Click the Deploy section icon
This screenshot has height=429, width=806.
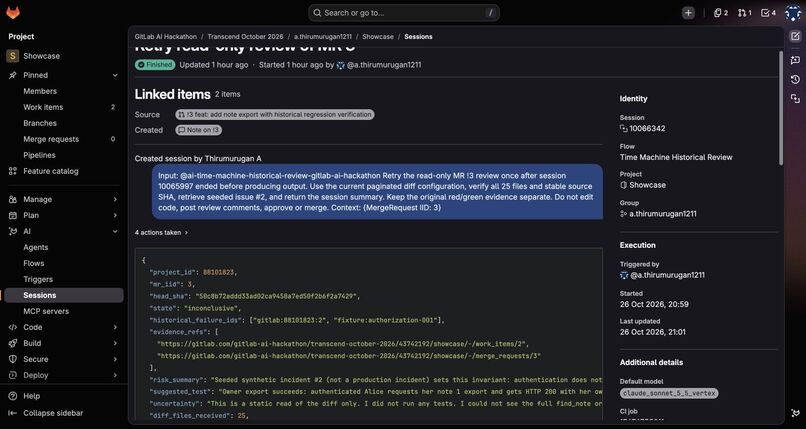tap(13, 375)
